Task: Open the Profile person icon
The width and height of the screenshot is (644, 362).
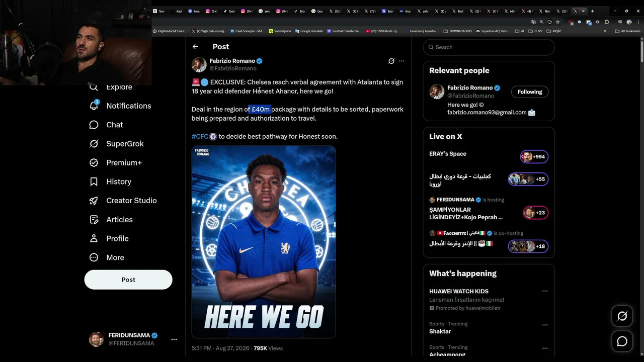Action: pyautogui.click(x=94, y=238)
